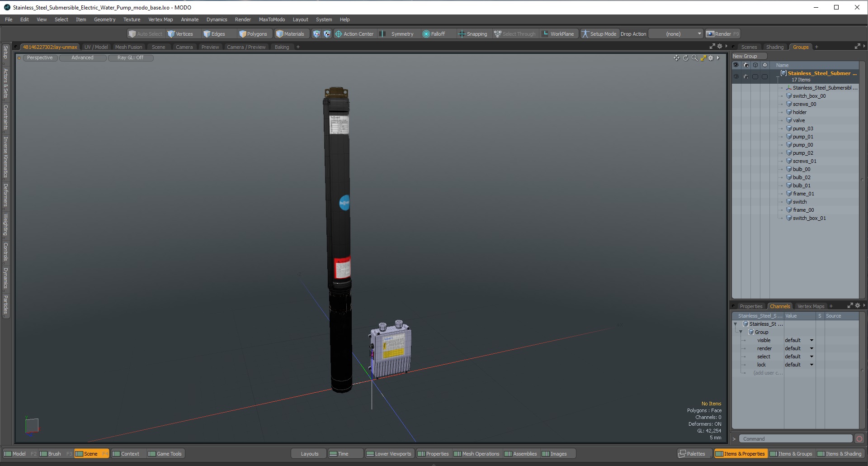Select the valve mesh item
Screen dimensions: 868x466
point(798,120)
